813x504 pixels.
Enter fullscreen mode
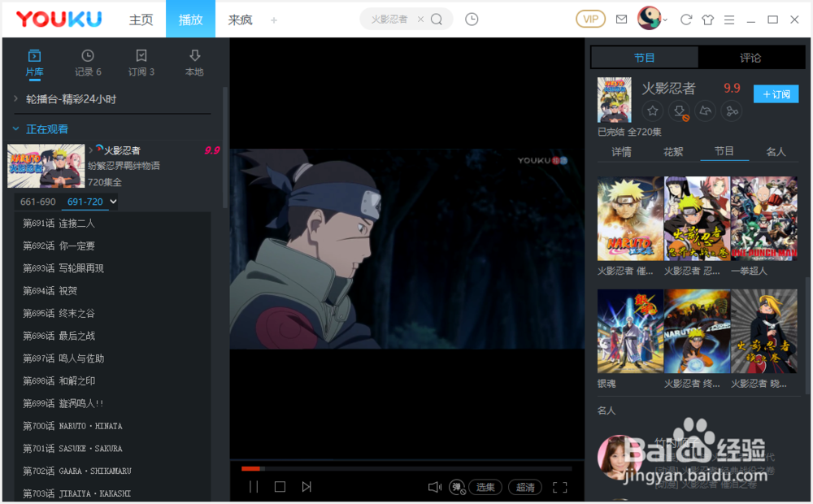(x=559, y=487)
